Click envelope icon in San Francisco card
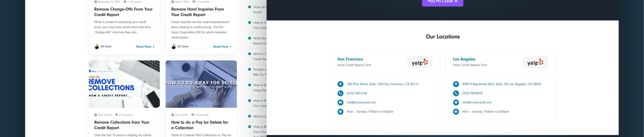The height and width of the screenshot is (137, 644). [x=340, y=102]
